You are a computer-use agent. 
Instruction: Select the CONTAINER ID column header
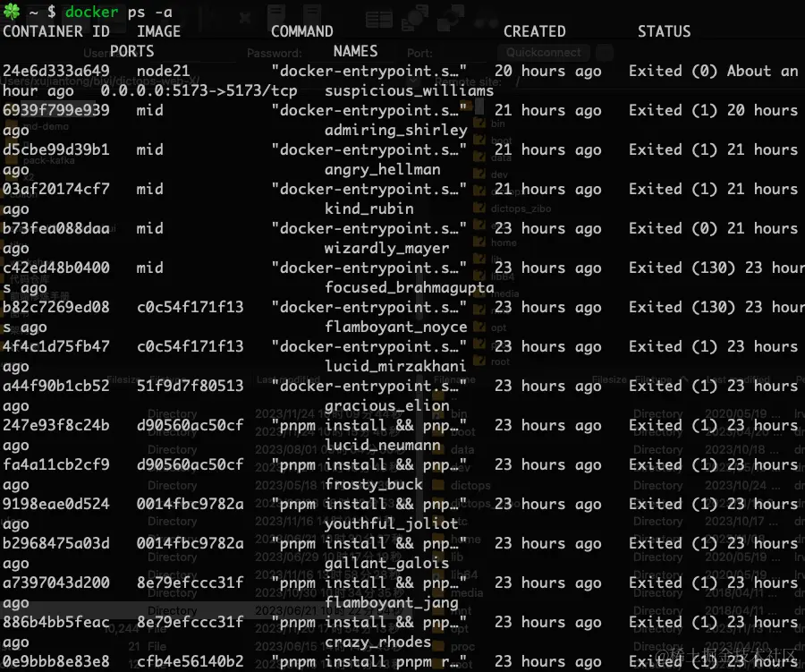56,31
